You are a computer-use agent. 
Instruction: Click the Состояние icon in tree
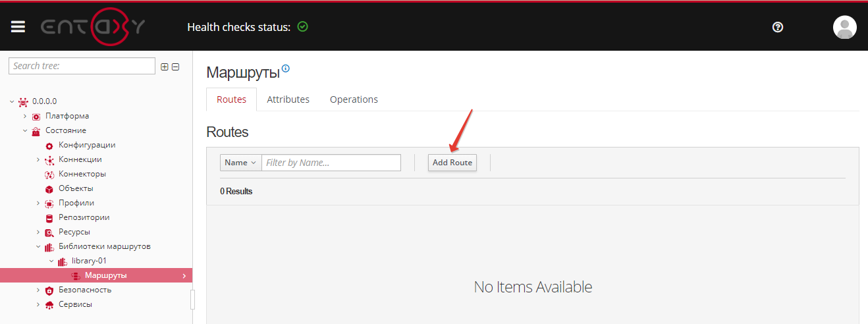(x=36, y=131)
